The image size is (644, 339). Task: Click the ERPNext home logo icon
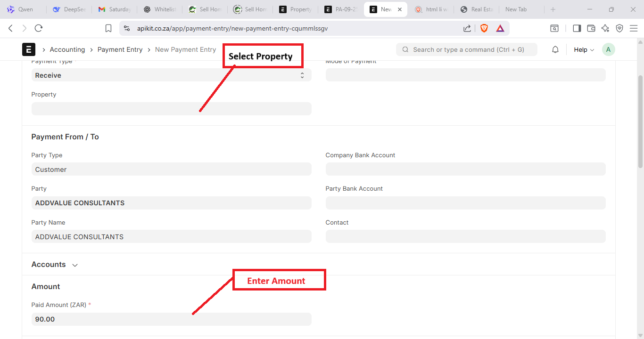click(29, 49)
